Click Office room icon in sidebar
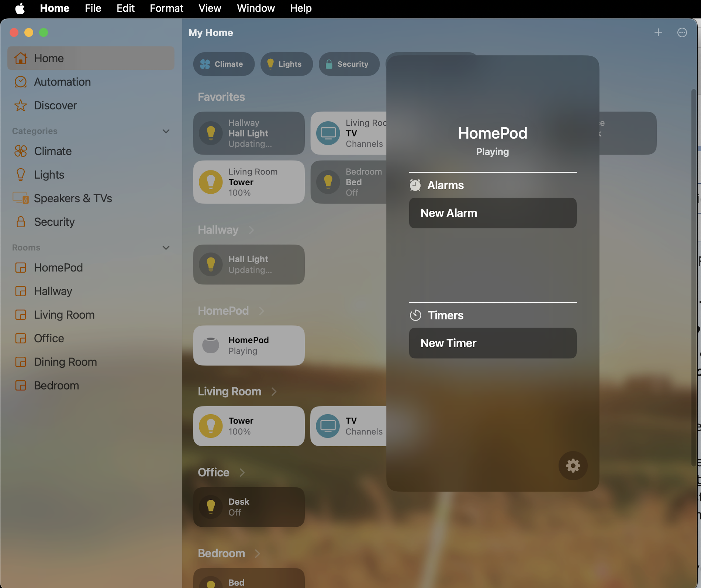The image size is (701, 588). [x=21, y=338]
